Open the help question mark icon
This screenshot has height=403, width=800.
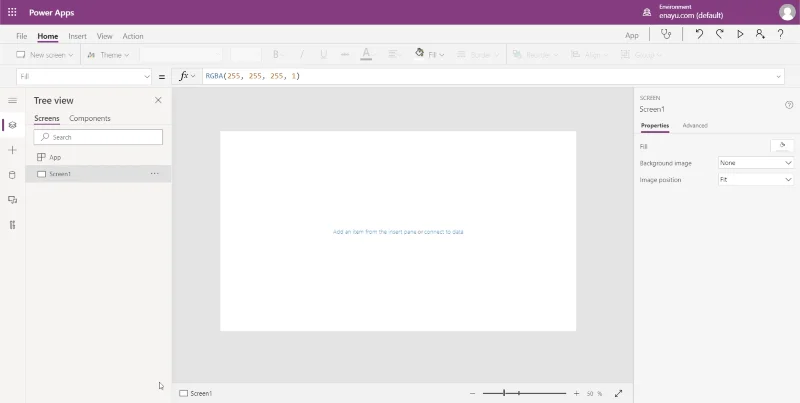(x=780, y=34)
